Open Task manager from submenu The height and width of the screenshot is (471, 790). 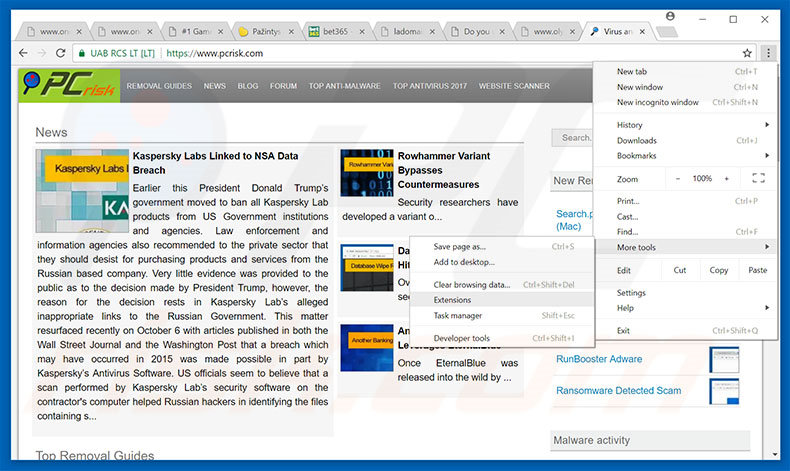502,315
